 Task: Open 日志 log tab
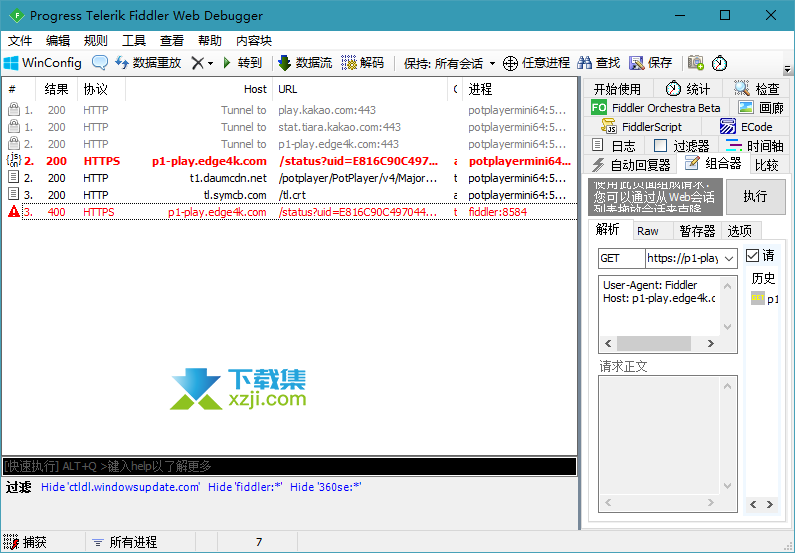click(x=613, y=146)
